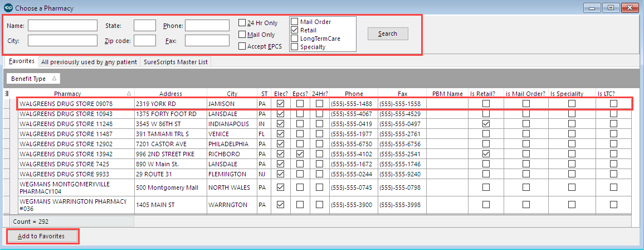Click the app icon in title bar

8,7
